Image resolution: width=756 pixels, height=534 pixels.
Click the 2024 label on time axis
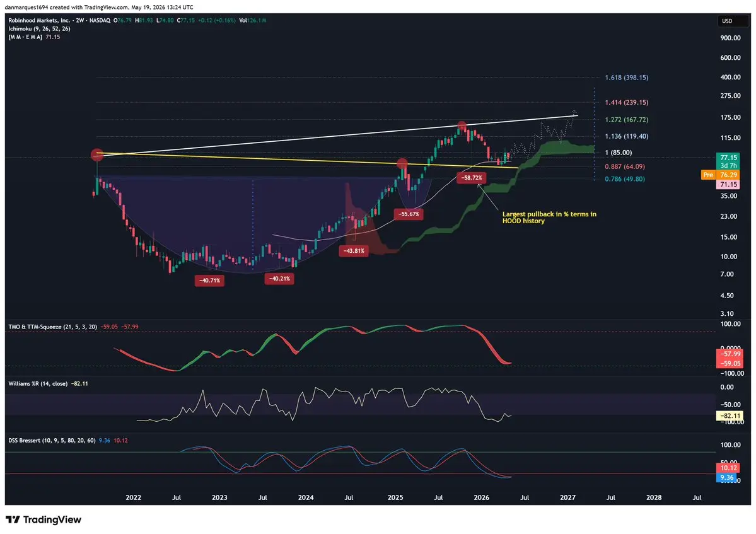click(306, 497)
